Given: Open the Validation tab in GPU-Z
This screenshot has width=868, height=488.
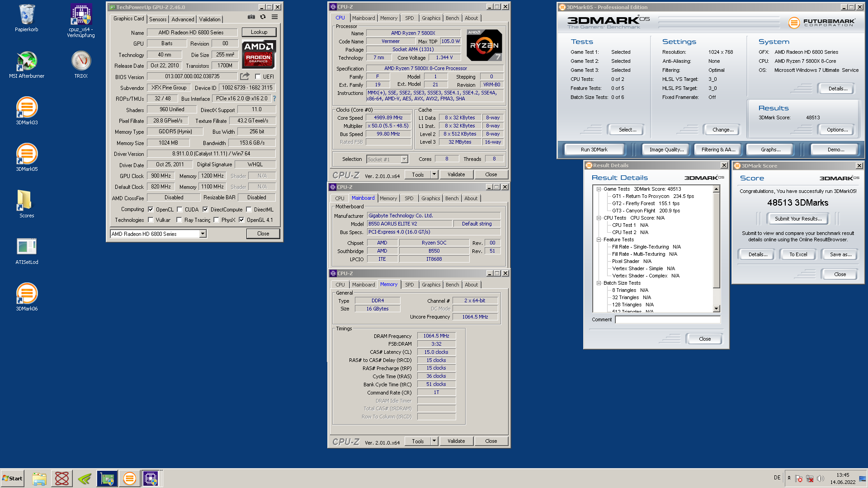Looking at the screenshot, I should tap(210, 19).
